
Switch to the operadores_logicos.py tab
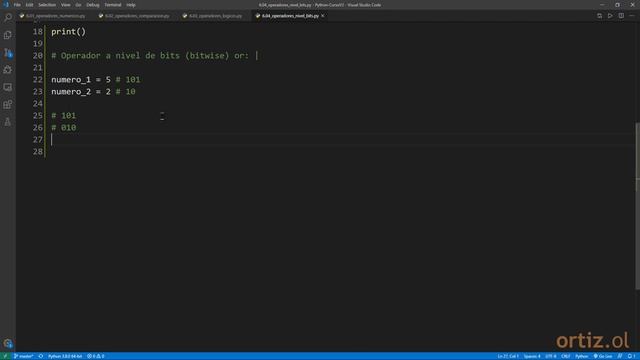coord(215,16)
